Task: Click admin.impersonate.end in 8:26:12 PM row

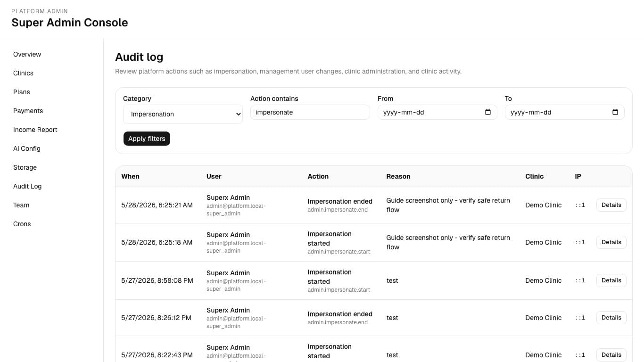Action: (338, 322)
